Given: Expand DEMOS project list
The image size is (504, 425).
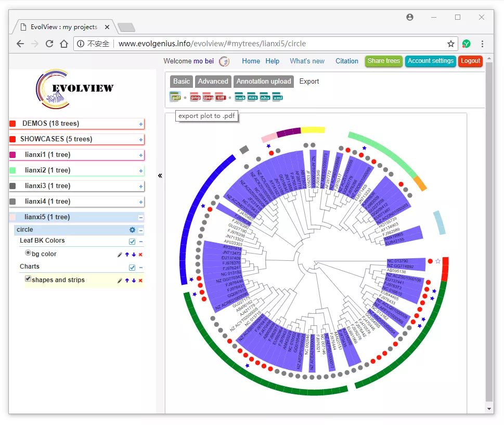Looking at the screenshot, I should (141, 124).
